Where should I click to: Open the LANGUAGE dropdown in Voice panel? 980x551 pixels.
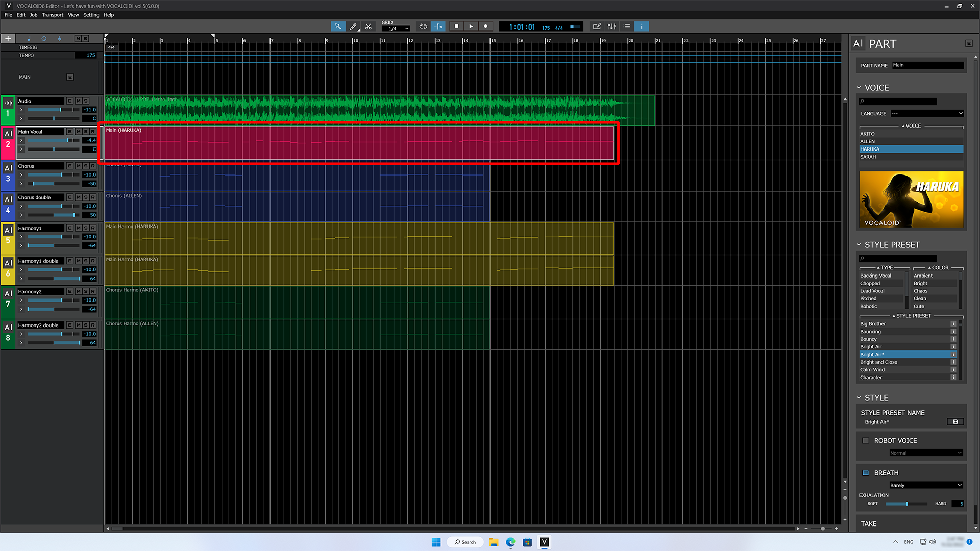[x=926, y=113]
